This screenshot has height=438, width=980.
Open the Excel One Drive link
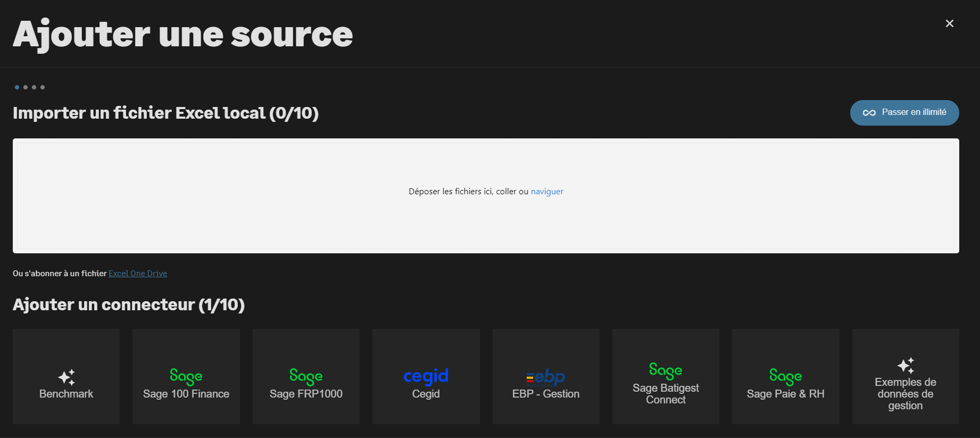coord(138,274)
